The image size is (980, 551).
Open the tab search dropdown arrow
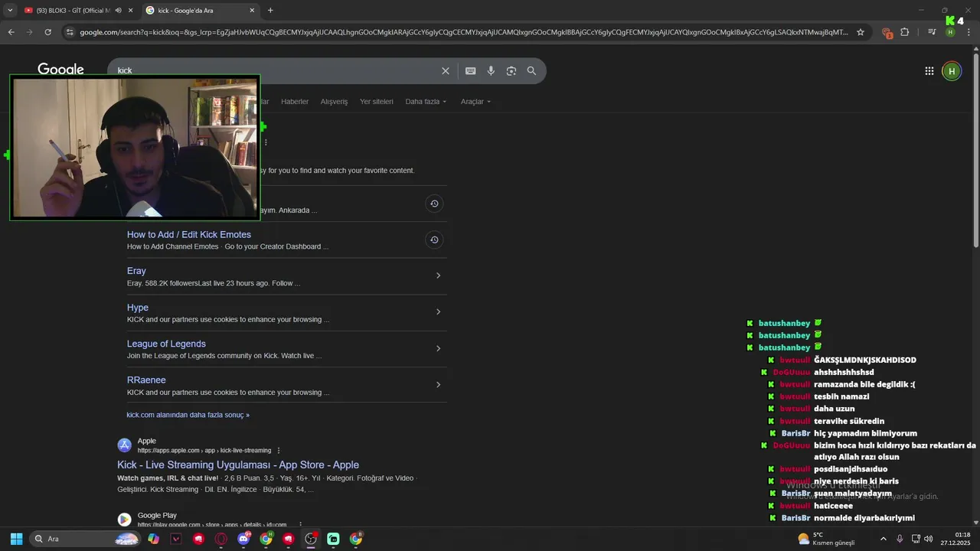(x=9, y=11)
